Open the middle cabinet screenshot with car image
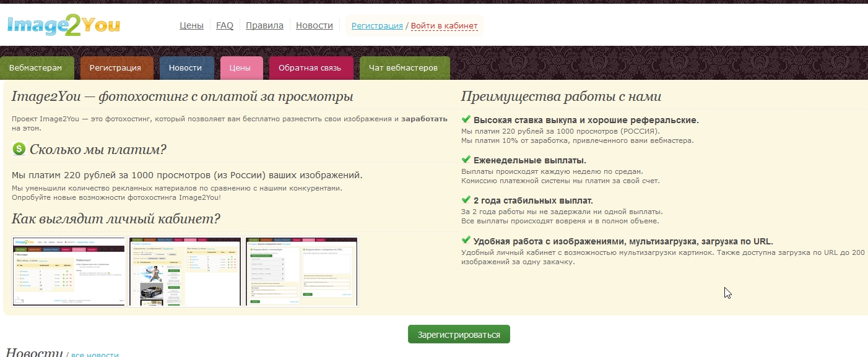Viewport: 868px width, 357px height. (x=184, y=271)
